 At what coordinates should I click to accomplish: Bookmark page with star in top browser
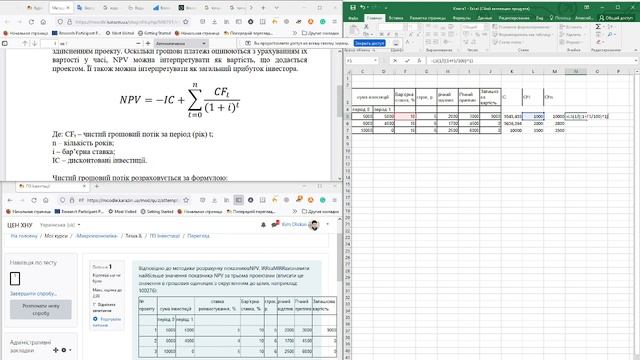pos(186,22)
